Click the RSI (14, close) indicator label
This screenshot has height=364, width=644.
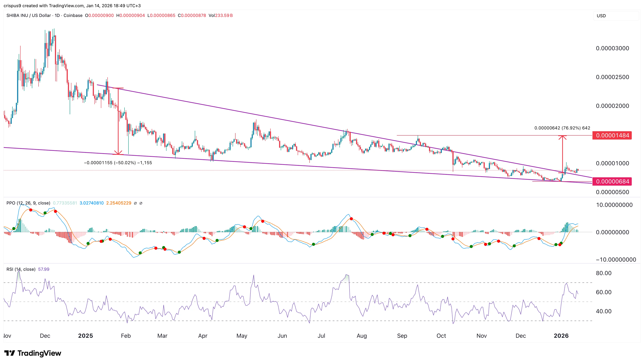click(x=21, y=269)
